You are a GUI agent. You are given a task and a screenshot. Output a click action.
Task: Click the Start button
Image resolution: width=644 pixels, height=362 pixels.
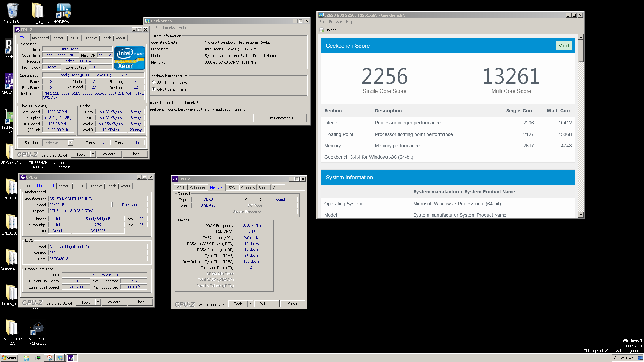pyautogui.click(x=9, y=358)
